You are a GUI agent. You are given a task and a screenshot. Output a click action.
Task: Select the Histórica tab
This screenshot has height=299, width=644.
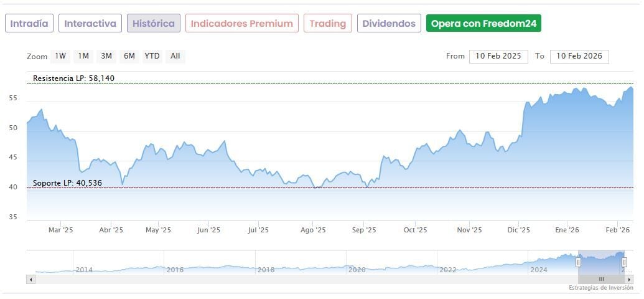[x=154, y=24]
